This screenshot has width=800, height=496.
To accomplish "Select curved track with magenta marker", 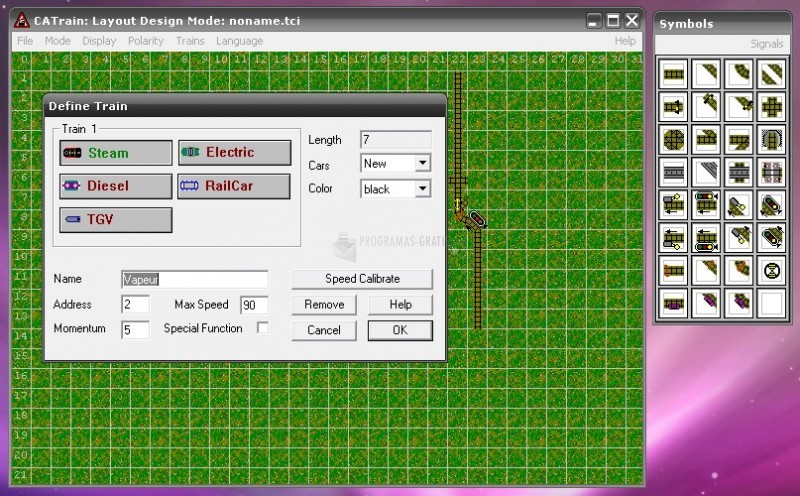I will point(739,303).
